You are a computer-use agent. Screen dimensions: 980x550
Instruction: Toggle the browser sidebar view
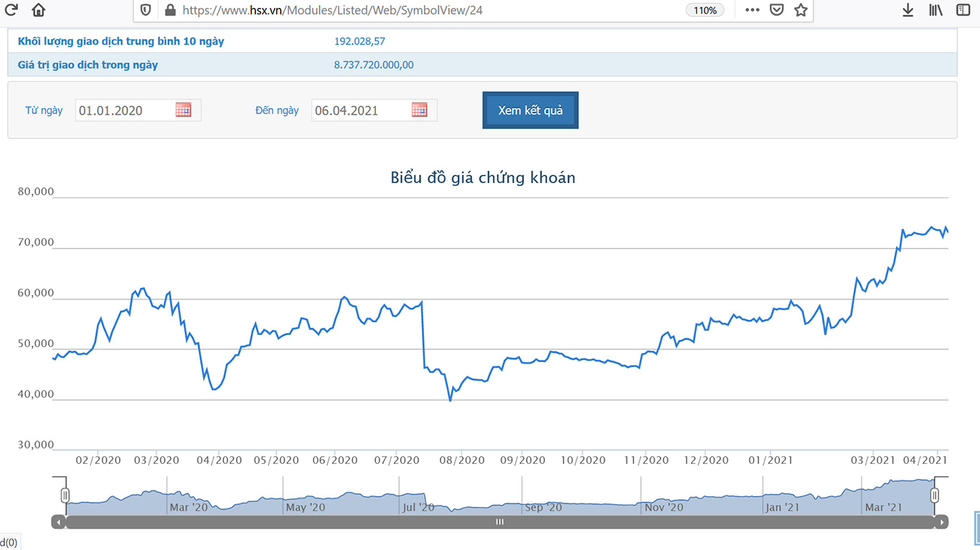pyautogui.click(x=963, y=10)
